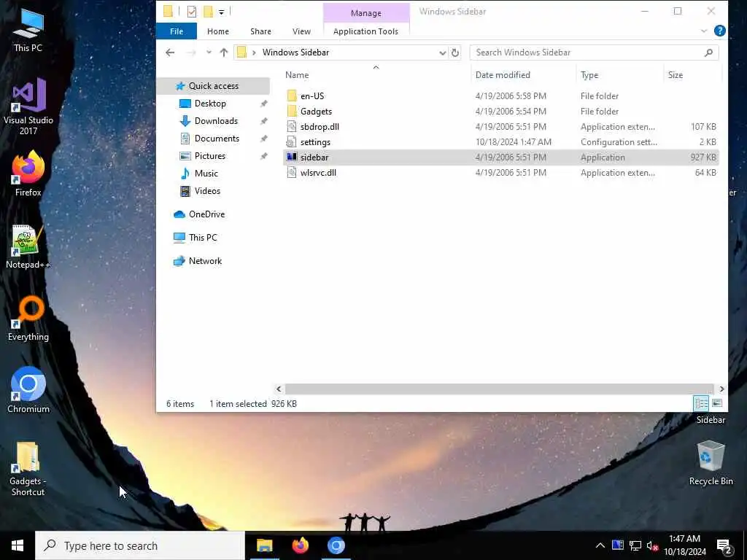Screen dimensions: 747x560
Task: Click the sidebar tray icon
Action: [x=618, y=545]
